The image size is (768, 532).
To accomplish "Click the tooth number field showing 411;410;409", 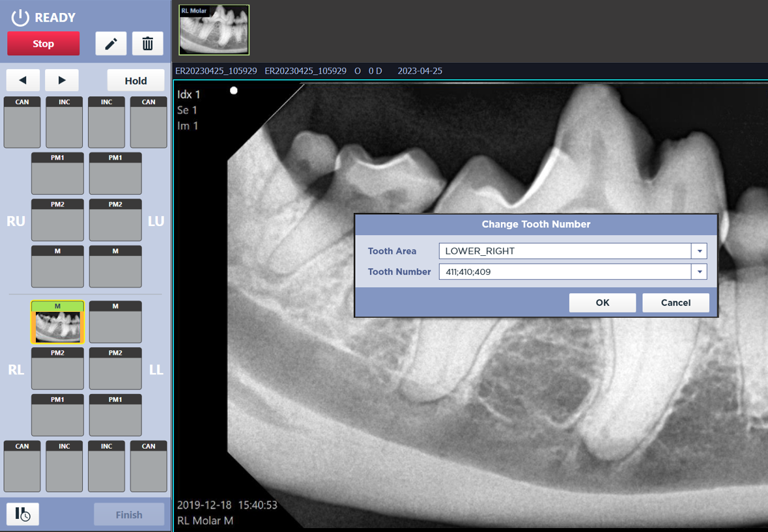I will (x=564, y=272).
